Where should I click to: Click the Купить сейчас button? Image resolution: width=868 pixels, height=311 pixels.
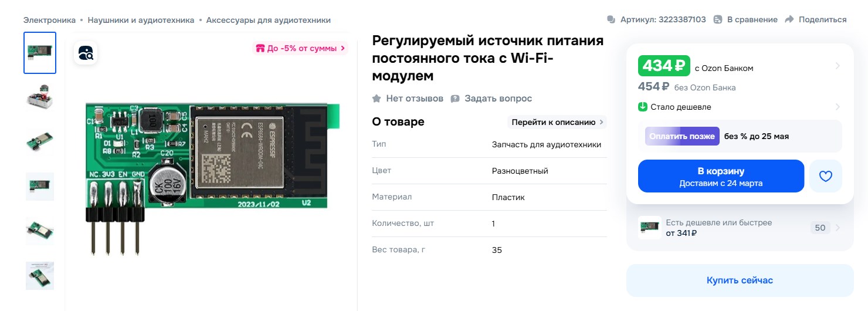coord(740,280)
